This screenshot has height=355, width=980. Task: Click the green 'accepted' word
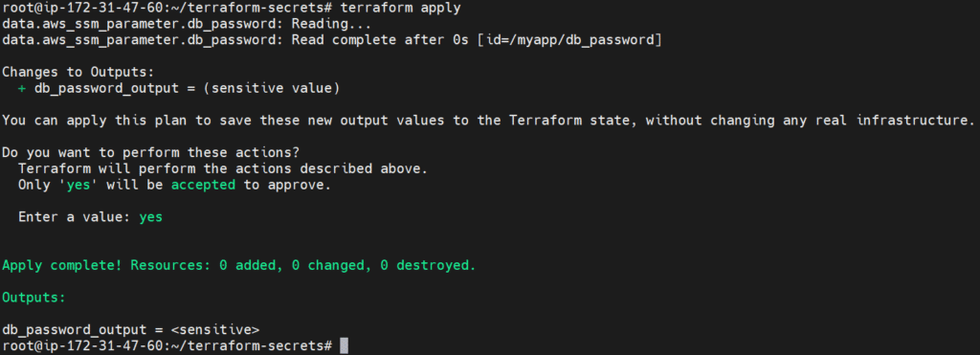pyautogui.click(x=203, y=185)
